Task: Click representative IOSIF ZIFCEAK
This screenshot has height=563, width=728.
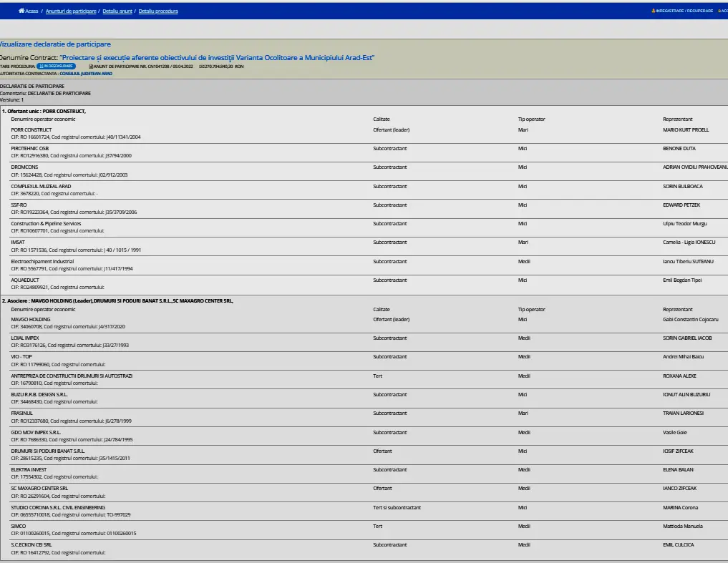Action: click(679, 451)
